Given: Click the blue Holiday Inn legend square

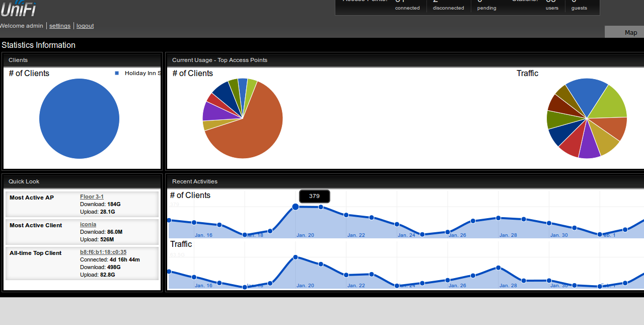Looking at the screenshot, I should pyautogui.click(x=117, y=73).
